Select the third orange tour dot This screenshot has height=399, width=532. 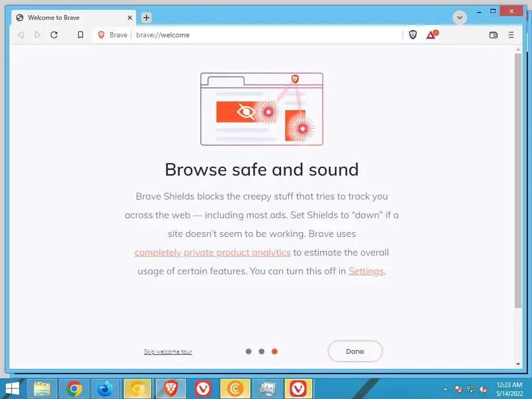274,352
